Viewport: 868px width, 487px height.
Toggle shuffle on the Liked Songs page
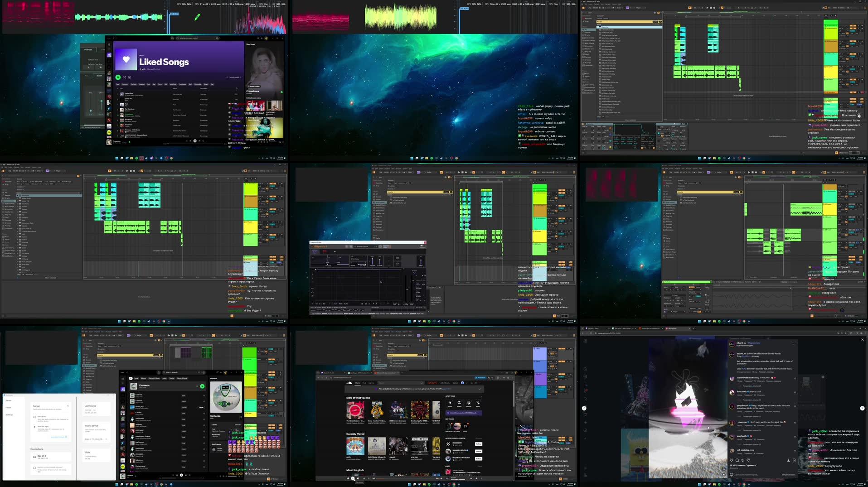[124, 77]
